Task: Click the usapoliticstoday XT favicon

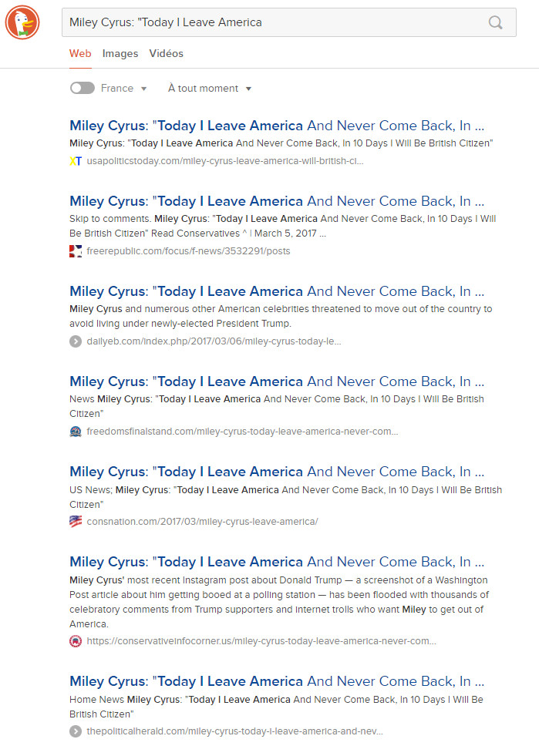Action: [76, 161]
